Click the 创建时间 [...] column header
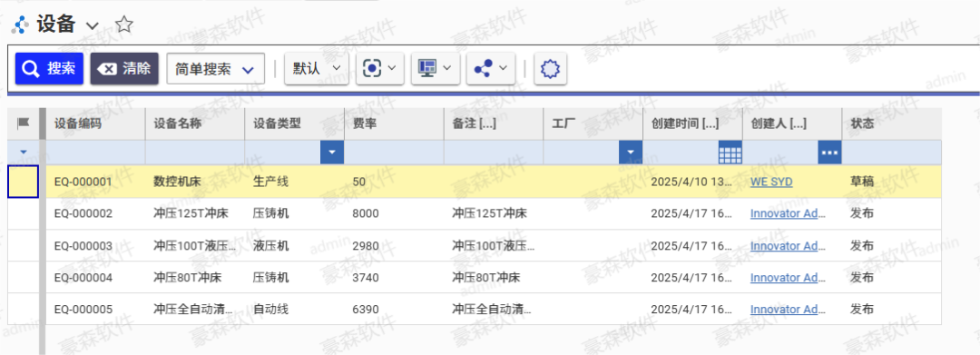The width and height of the screenshot is (980, 355). pyautogui.click(x=692, y=123)
